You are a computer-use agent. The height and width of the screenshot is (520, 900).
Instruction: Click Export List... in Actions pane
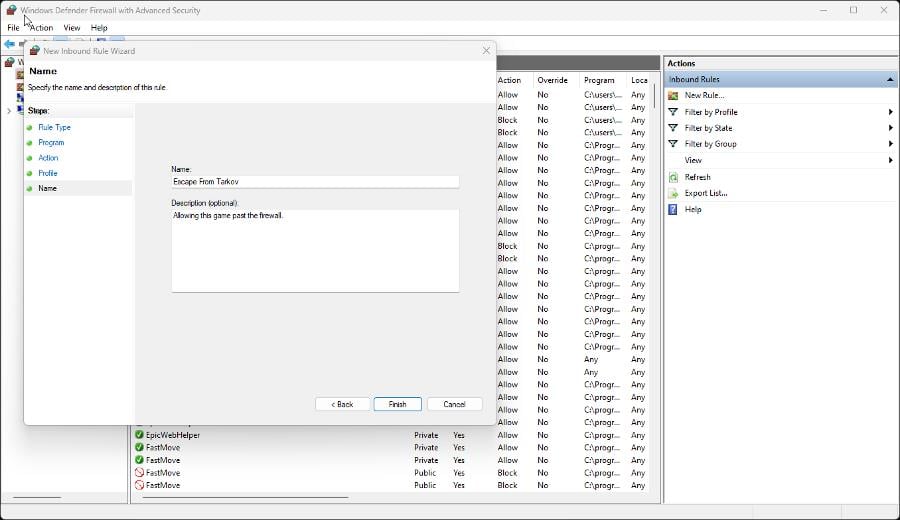click(705, 193)
